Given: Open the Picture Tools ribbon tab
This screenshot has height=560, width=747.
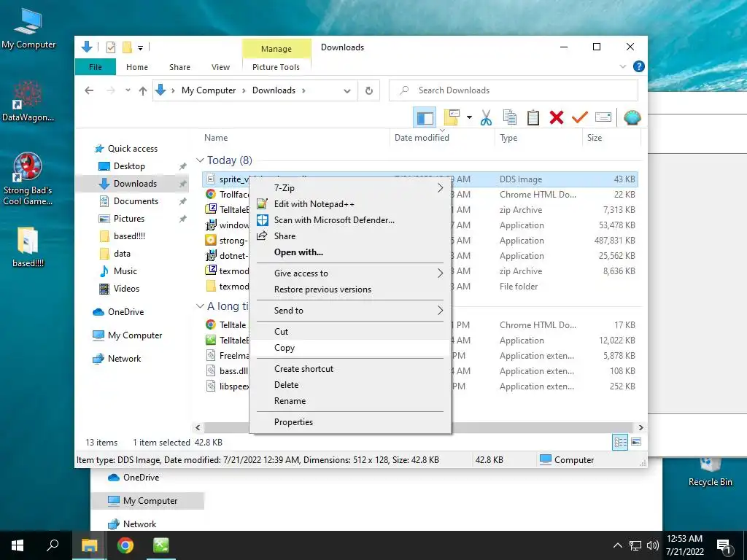Looking at the screenshot, I should (276, 67).
